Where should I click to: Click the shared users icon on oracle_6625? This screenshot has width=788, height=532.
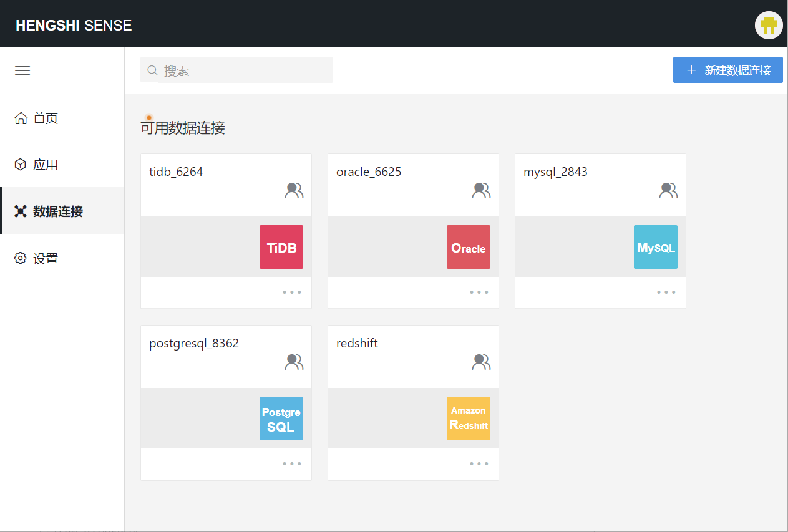tap(481, 190)
